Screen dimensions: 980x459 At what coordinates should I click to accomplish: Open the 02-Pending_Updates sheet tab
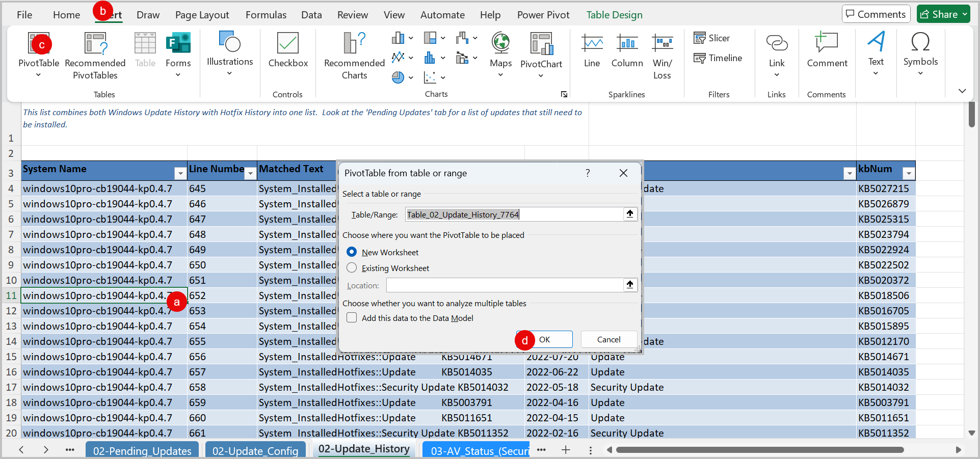142,450
